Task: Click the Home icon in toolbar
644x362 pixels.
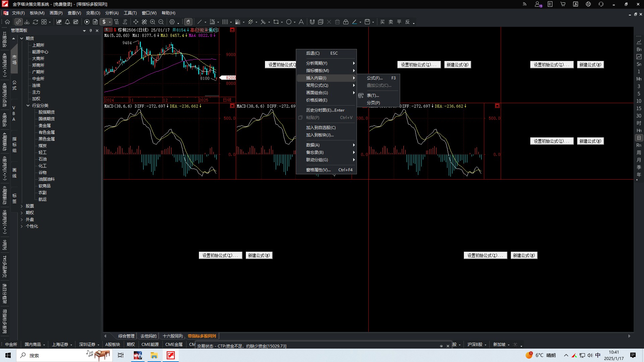Action: 7,22
